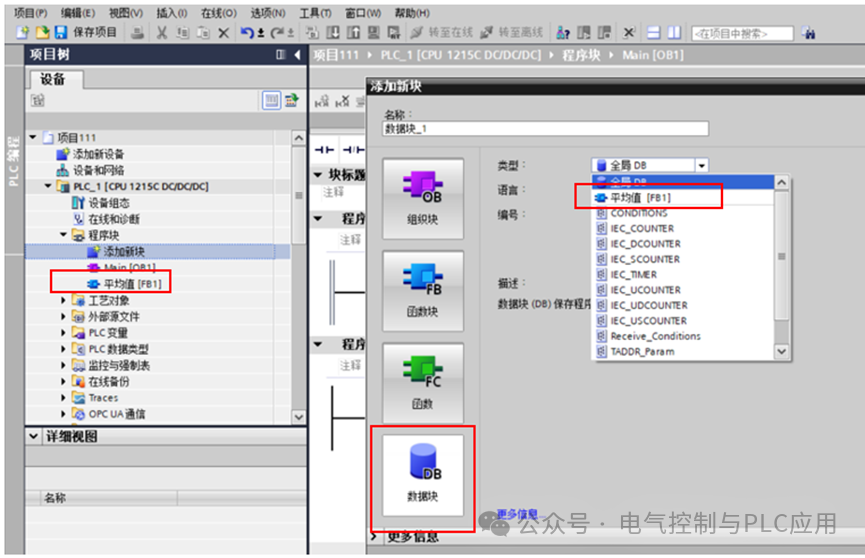
Task: Click the Open project toolbar icon
Action: coord(42,33)
